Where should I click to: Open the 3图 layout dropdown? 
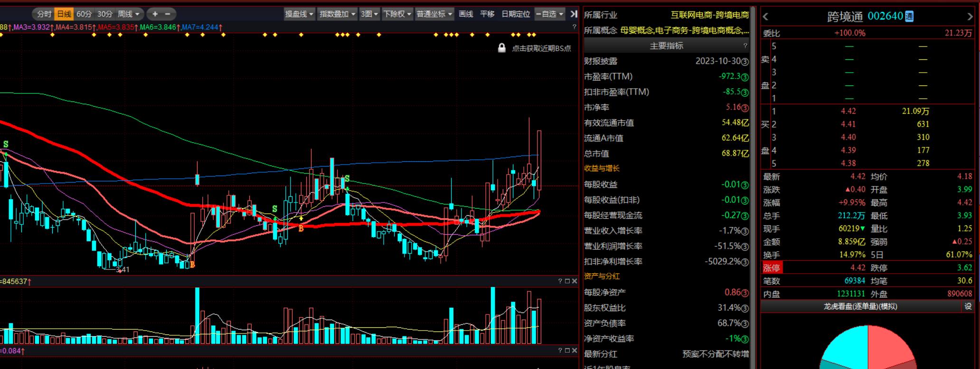[369, 14]
